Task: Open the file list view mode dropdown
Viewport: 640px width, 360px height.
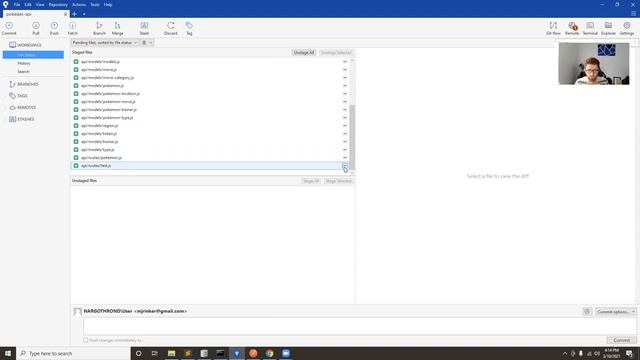Action: point(147,42)
